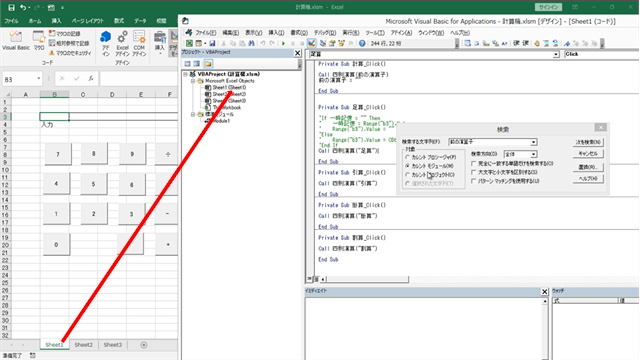
Task: Click キャンセル button in find dialog
Action: click(588, 154)
